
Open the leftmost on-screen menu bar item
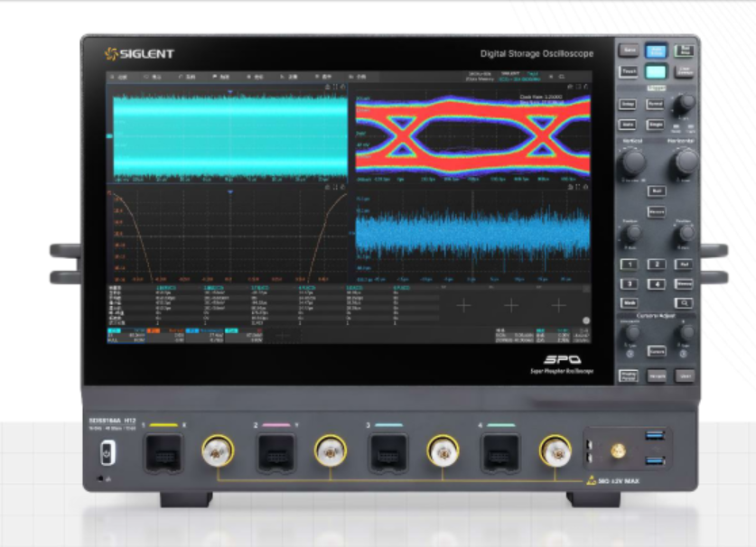click(x=124, y=78)
